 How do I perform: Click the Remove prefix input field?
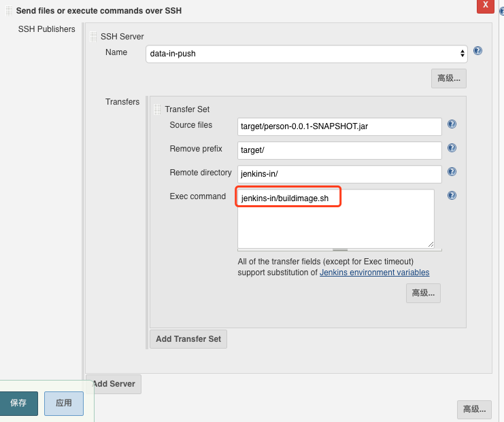tap(339, 150)
